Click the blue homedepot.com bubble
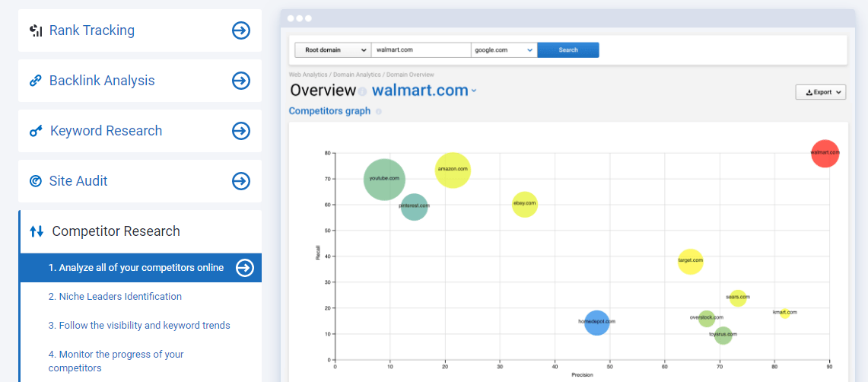The height and width of the screenshot is (382, 868). click(x=596, y=323)
